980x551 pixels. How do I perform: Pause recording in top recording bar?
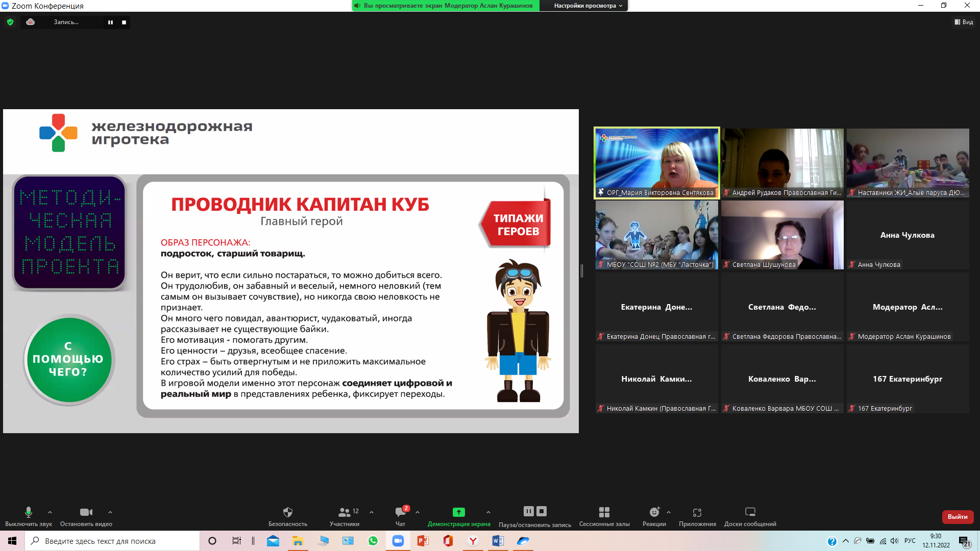point(110,22)
